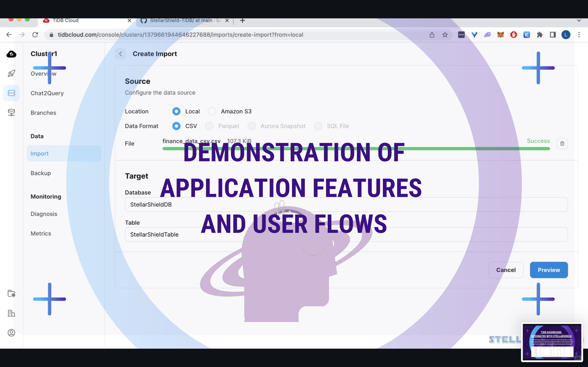588x367 pixels.
Task: Choose Amazon S3 as the location
Action: click(x=212, y=111)
